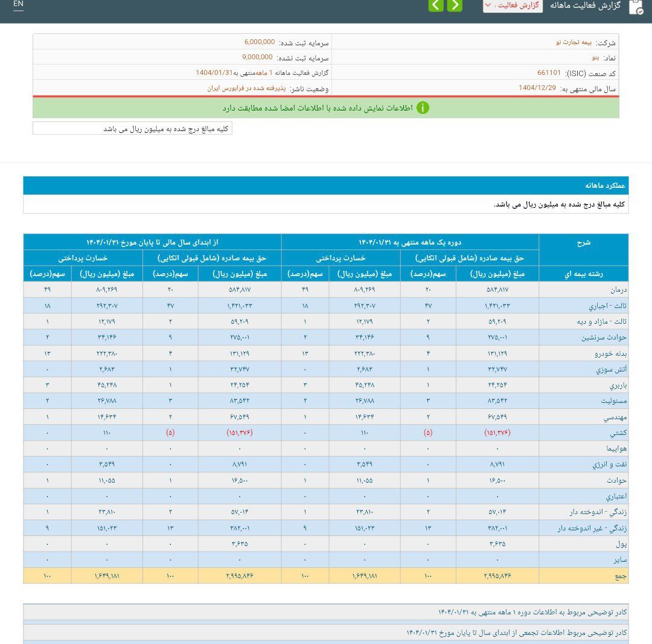Go to the next report with the right green arrow
This screenshot has height=644, width=652.
point(455,5)
